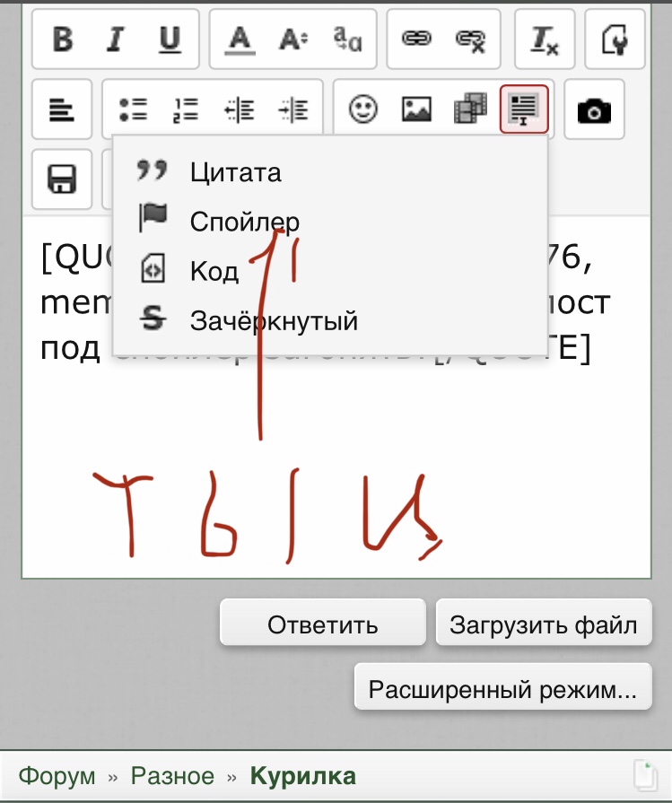Choose Цитата in the dropdown menu
Screen dimensions: 672x803
pyautogui.click(x=235, y=172)
